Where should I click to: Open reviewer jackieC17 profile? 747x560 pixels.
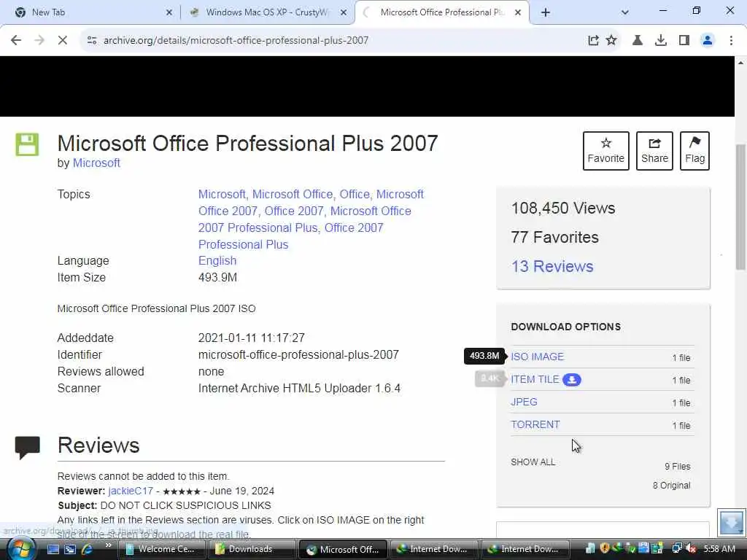tap(131, 491)
